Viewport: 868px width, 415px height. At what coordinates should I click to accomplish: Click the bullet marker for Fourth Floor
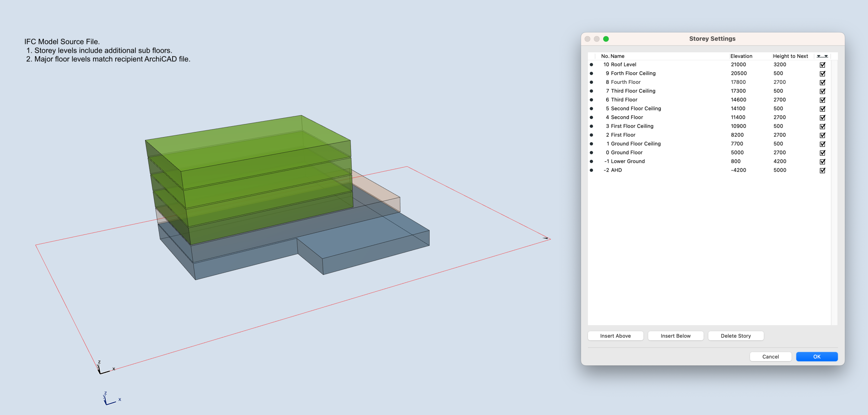coord(591,82)
